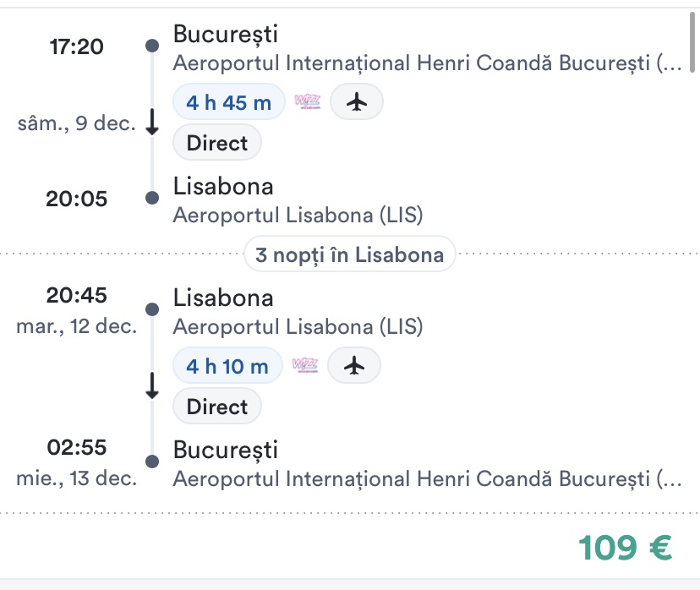Click the outbound Wizz Air logo
This screenshot has height=590, width=700.
(x=308, y=102)
